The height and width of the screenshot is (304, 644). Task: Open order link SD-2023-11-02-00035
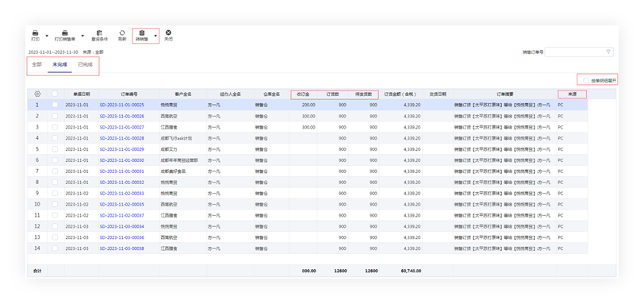tap(122, 204)
